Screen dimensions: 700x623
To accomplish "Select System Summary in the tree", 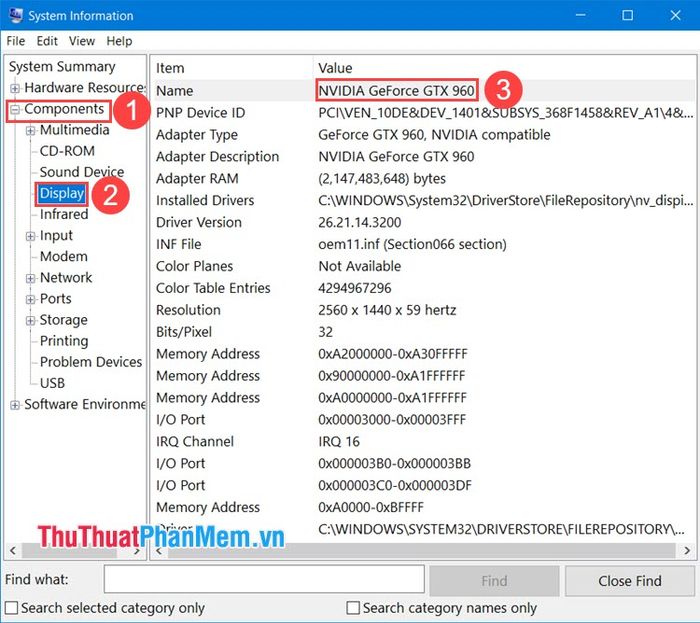I will 62,66.
